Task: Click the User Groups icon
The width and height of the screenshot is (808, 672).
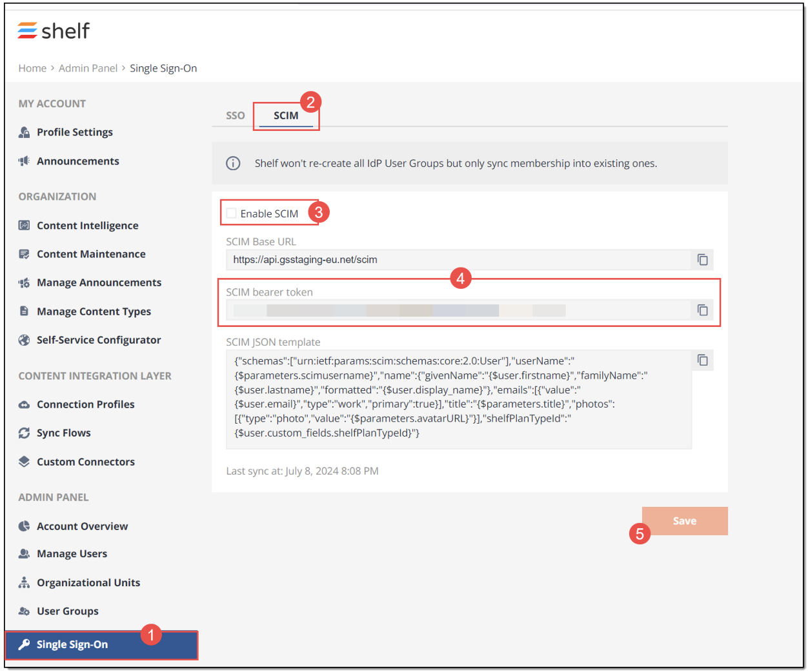Action: coord(24,611)
